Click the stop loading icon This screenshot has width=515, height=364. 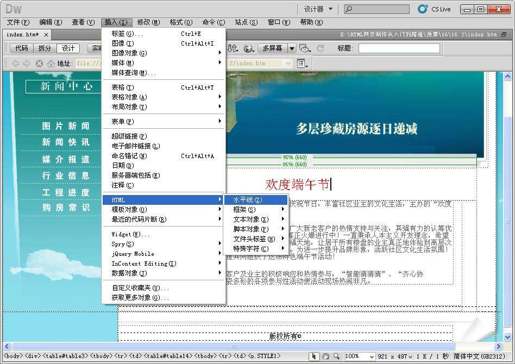point(39,63)
